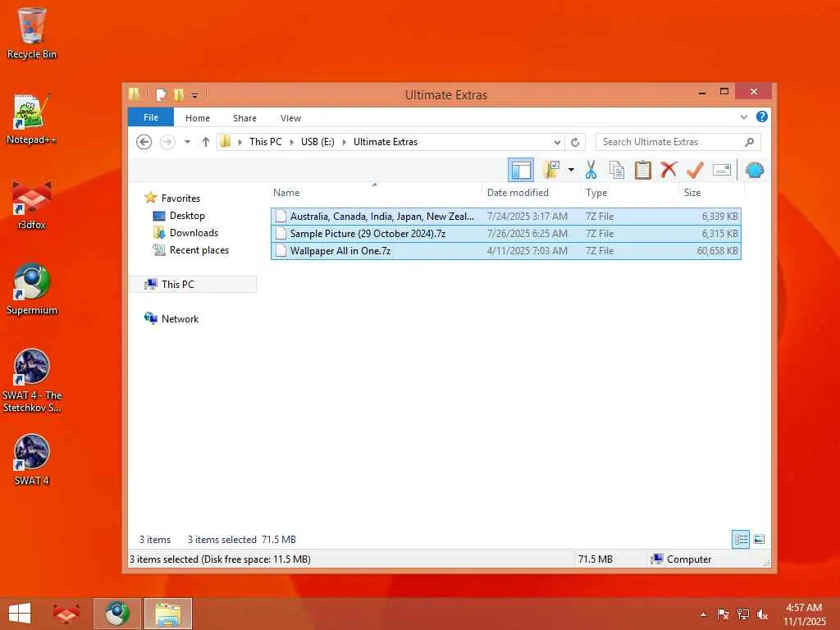Sort files by Date modified column
840x630 pixels.
click(x=531, y=192)
